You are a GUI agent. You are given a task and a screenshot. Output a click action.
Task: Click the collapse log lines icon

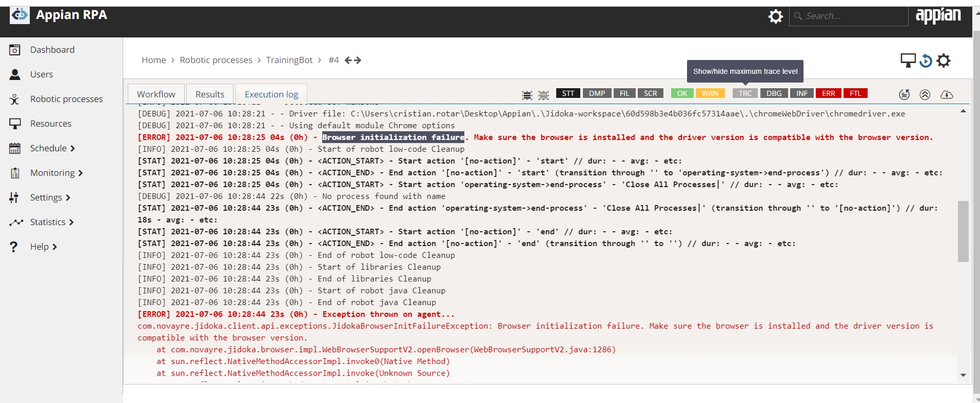click(x=543, y=95)
